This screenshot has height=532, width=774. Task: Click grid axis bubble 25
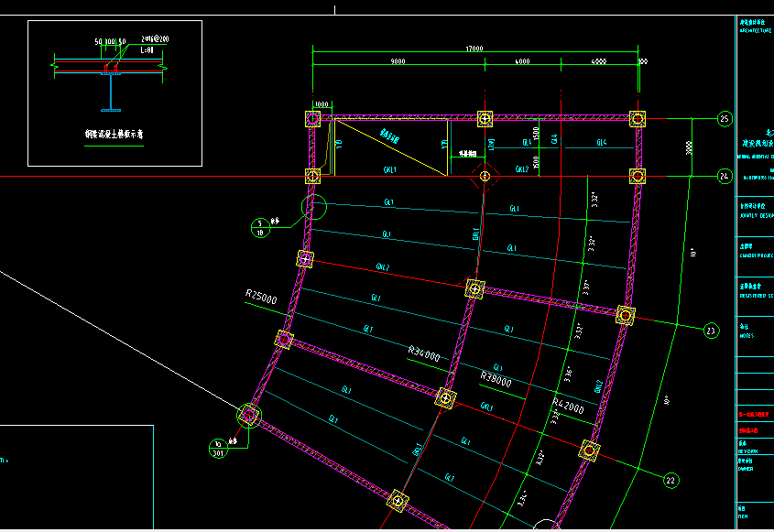click(725, 119)
